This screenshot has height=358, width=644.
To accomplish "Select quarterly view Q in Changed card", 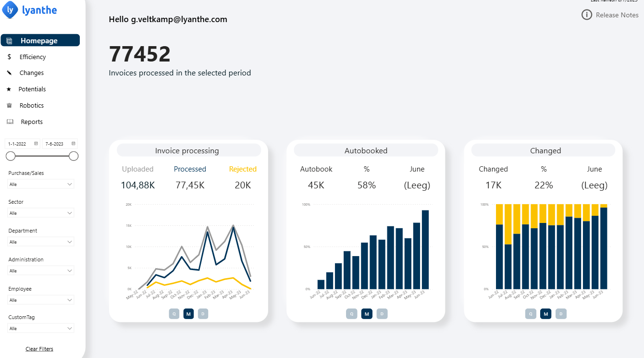I will (531, 314).
